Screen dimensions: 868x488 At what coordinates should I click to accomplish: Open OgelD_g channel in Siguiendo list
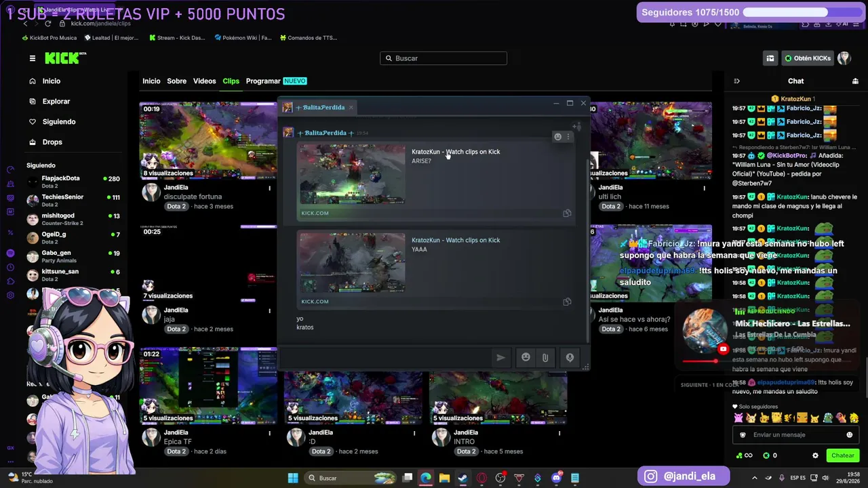click(73, 237)
